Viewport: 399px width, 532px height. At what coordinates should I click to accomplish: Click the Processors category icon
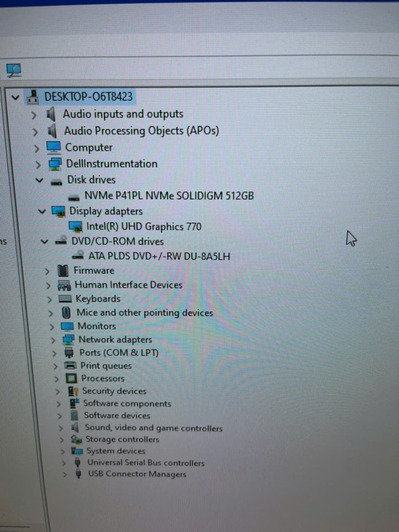pos(71,378)
